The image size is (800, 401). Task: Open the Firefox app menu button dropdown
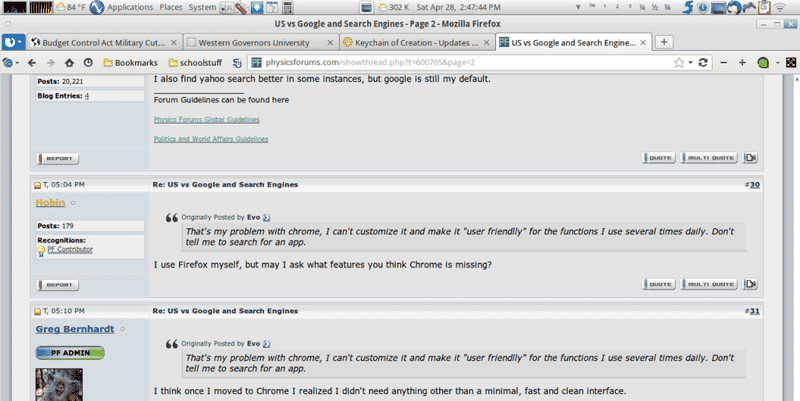coord(13,42)
